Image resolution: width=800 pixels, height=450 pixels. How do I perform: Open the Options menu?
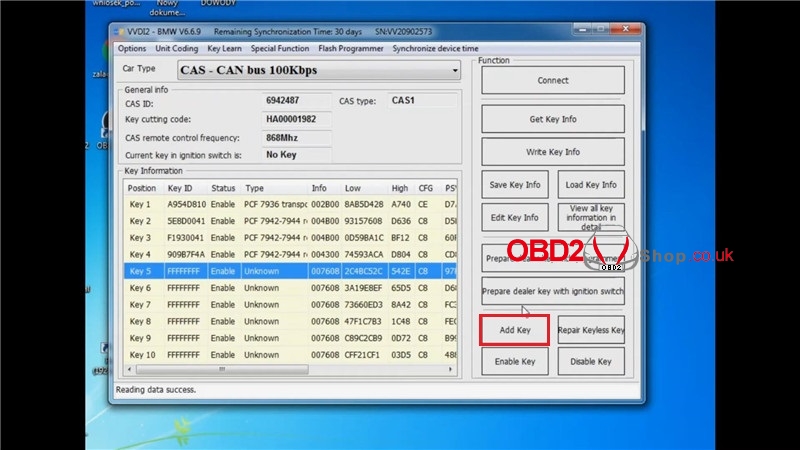point(132,48)
